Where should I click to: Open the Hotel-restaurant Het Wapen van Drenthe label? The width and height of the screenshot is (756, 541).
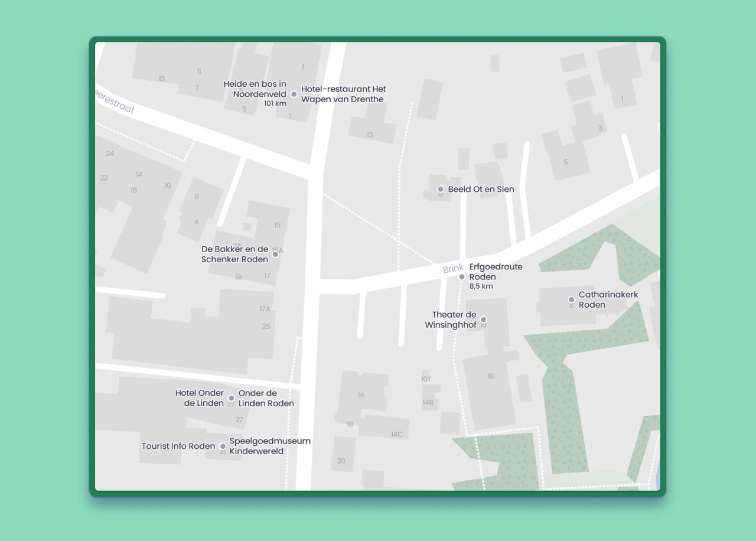point(343,94)
